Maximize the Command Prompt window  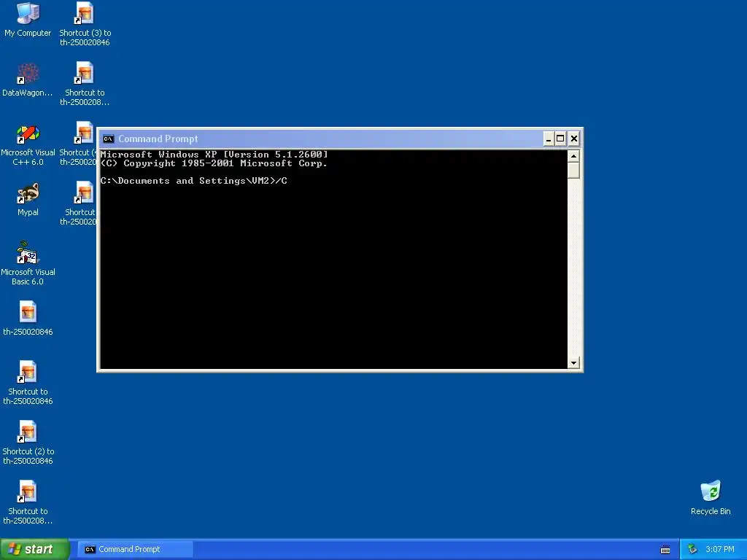pos(561,139)
